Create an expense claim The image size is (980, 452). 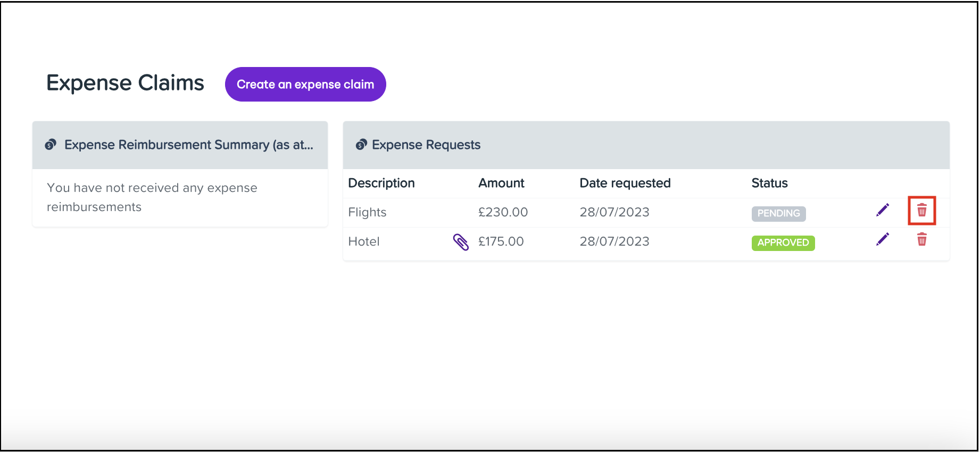tap(305, 84)
